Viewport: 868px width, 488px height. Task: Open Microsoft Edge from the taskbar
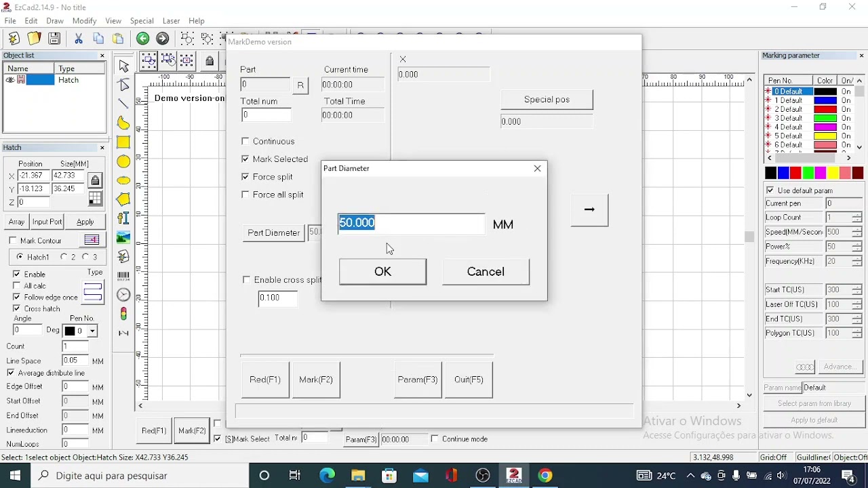(327, 475)
